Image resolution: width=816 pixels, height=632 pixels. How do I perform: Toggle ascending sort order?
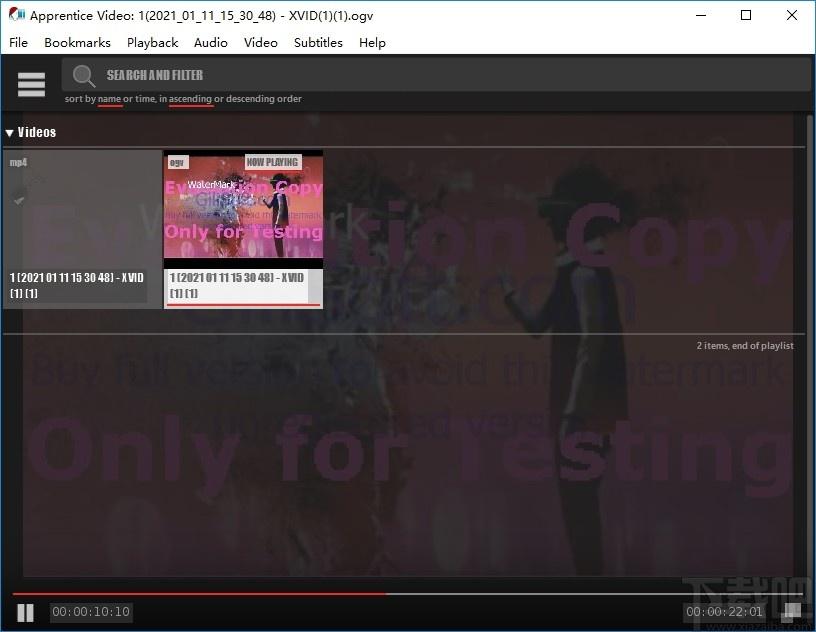coord(190,99)
